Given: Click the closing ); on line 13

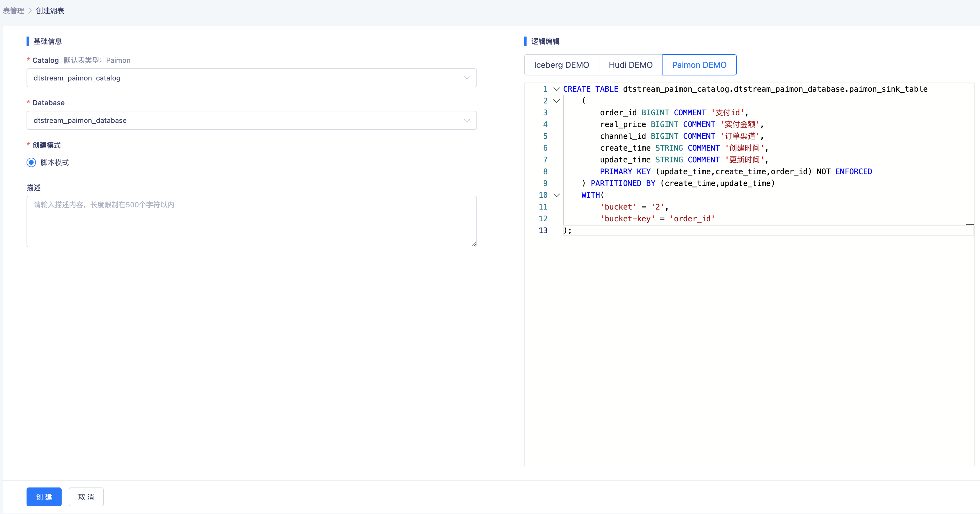Looking at the screenshot, I should (x=567, y=230).
